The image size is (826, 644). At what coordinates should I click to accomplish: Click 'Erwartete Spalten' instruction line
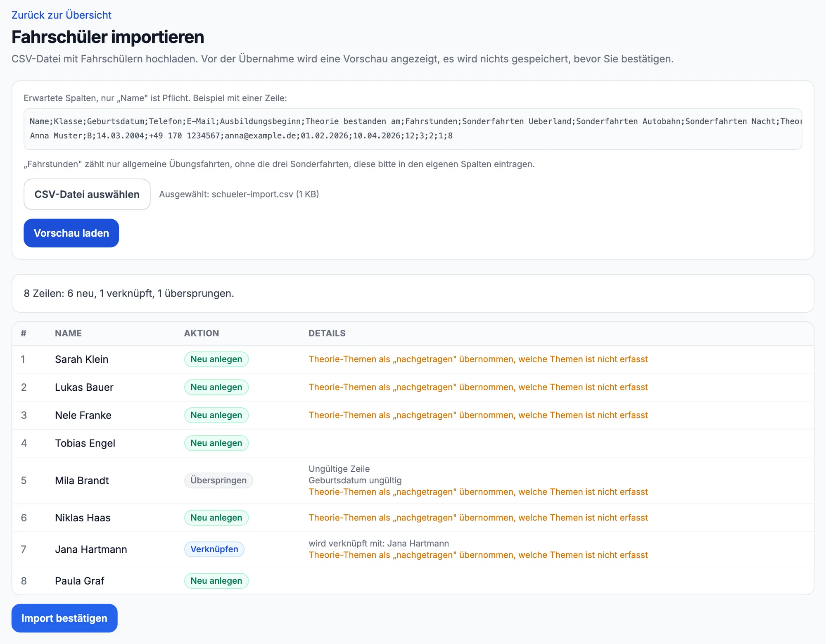155,98
